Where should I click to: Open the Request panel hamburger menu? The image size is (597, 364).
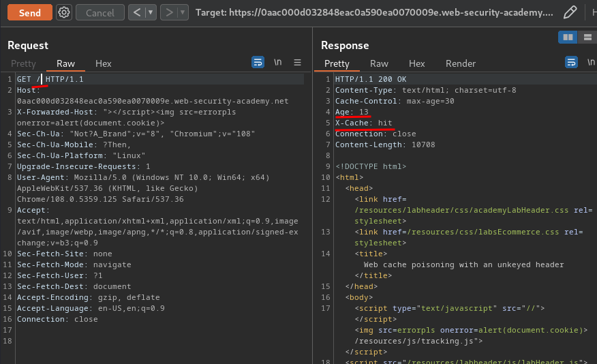pos(297,62)
